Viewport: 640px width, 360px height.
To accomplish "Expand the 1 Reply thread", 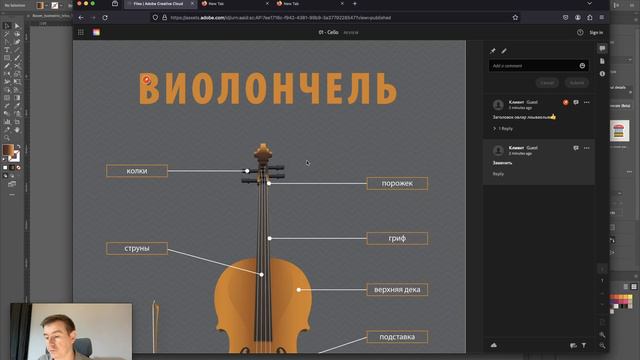I will click(x=503, y=129).
